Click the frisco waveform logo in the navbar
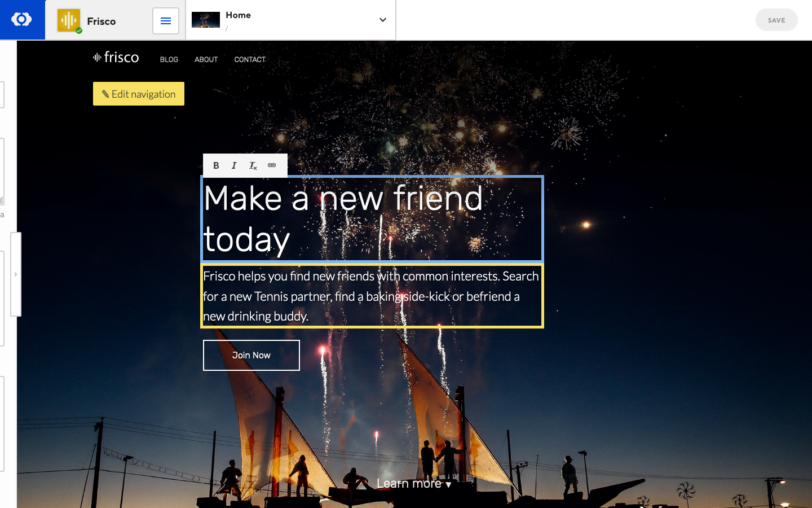Image resolution: width=812 pixels, height=508 pixels. click(x=116, y=57)
